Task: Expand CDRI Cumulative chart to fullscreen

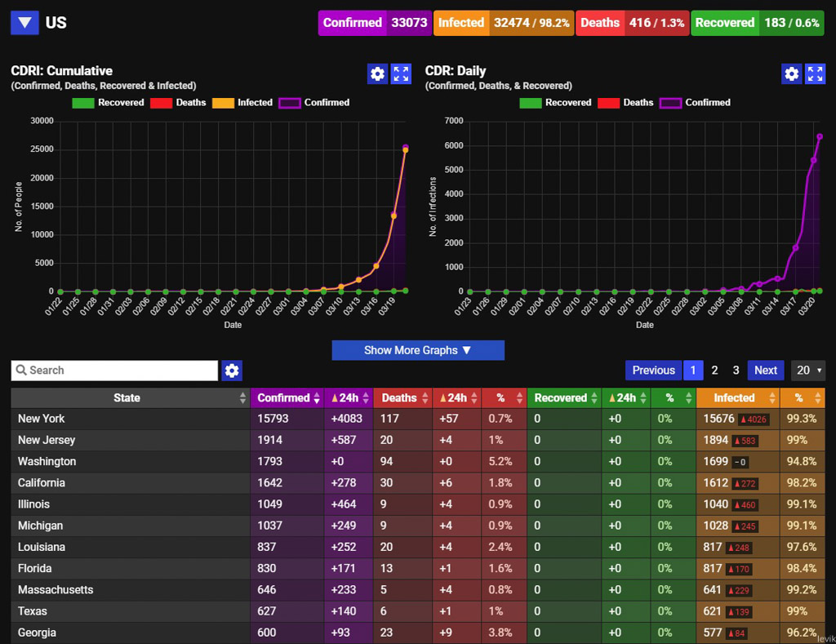Action: [401, 73]
